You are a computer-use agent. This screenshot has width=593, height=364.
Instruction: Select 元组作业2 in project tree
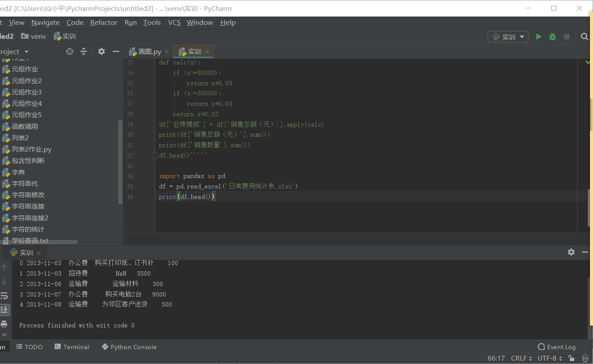coord(27,81)
